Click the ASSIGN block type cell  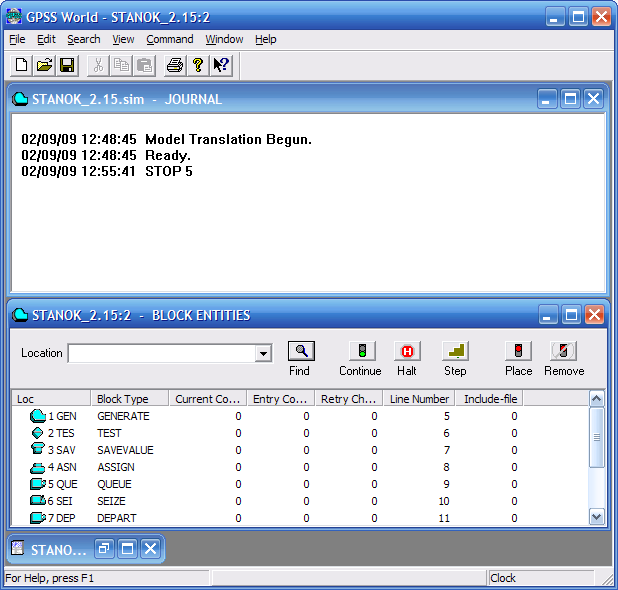pos(116,467)
